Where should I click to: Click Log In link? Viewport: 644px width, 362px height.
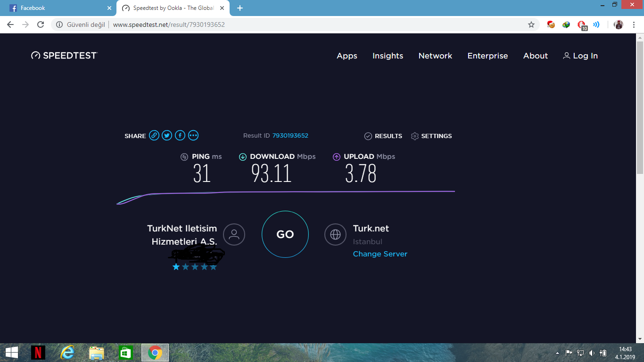tap(580, 56)
